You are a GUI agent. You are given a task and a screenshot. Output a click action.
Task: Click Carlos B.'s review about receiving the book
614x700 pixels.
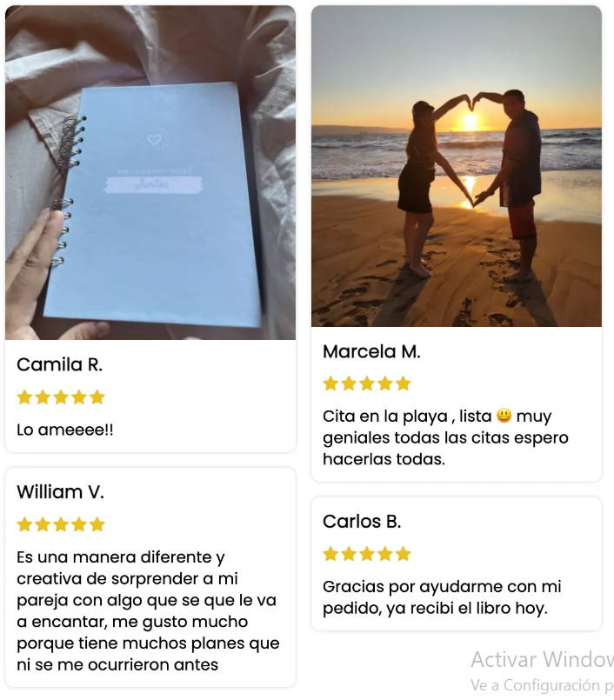(442, 597)
